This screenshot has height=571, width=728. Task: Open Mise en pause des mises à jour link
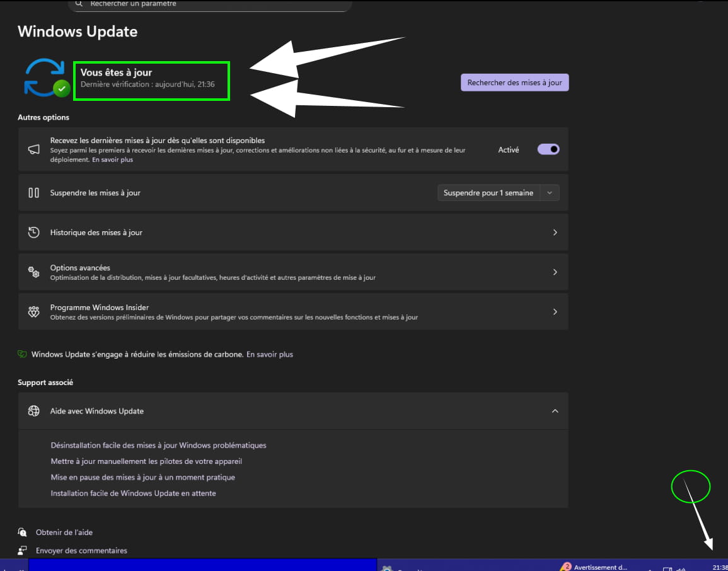click(143, 477)
